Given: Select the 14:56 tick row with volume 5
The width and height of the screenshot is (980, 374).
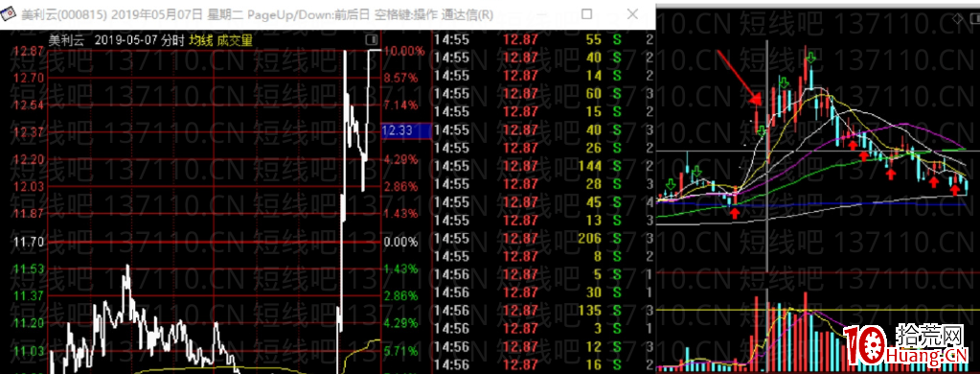Looking at the screenshot, I should coord(544,275).
